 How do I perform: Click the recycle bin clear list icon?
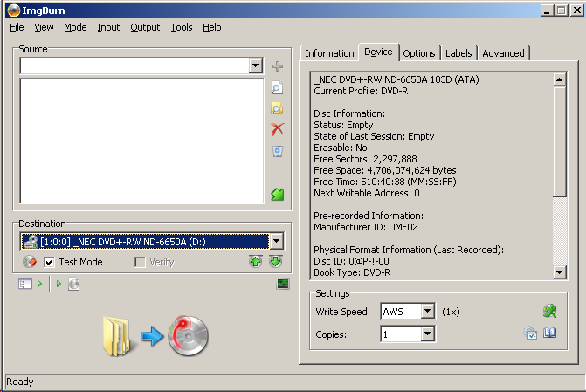pos(278,151)
